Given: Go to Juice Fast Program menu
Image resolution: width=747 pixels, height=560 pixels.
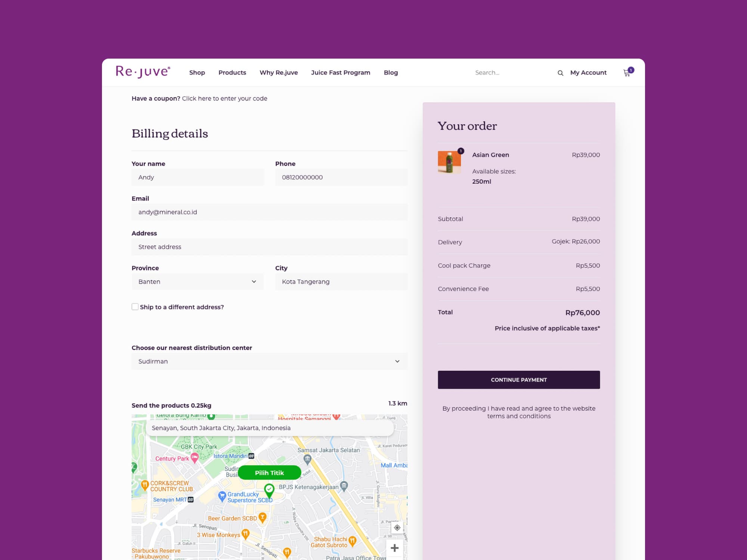Looking at the screenshot, I should 341,72.
